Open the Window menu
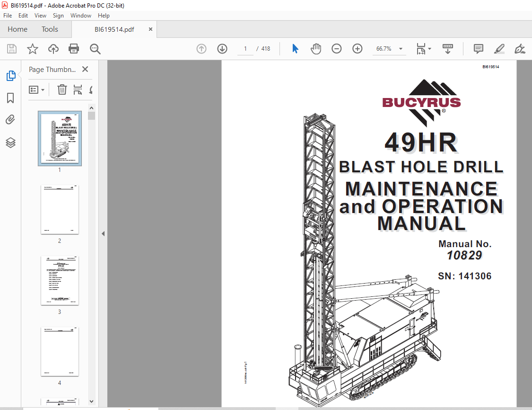 point(81,16)
